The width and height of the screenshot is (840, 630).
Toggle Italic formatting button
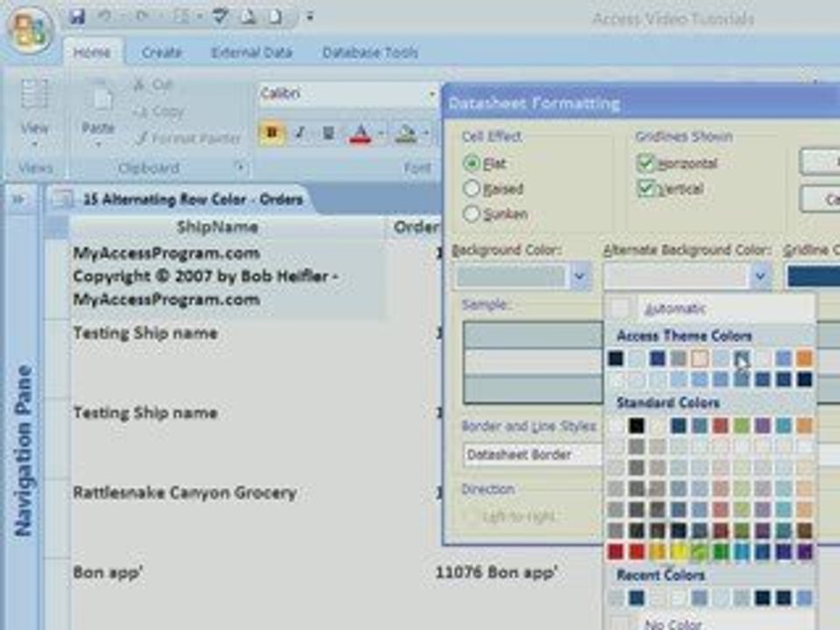pos(300,132)
